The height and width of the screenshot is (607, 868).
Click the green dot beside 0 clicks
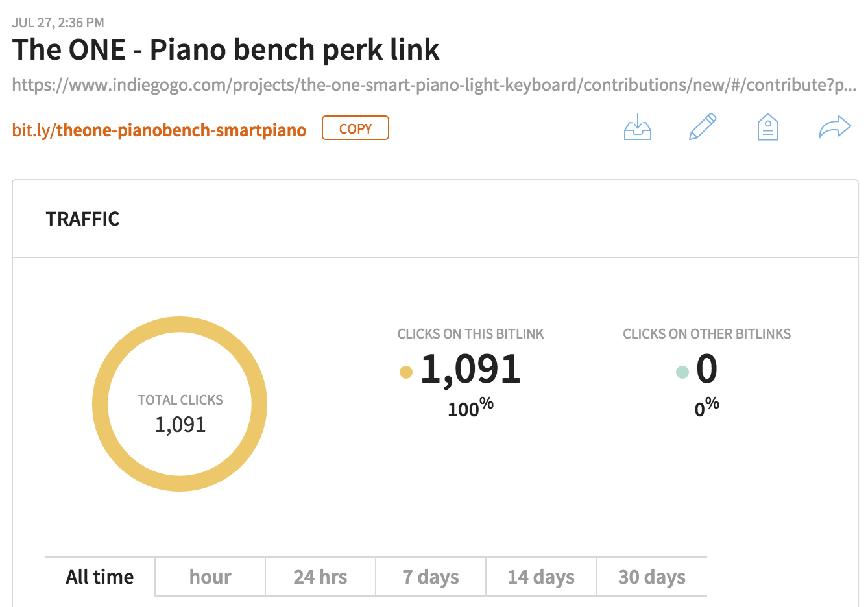[x=682, y=372]
